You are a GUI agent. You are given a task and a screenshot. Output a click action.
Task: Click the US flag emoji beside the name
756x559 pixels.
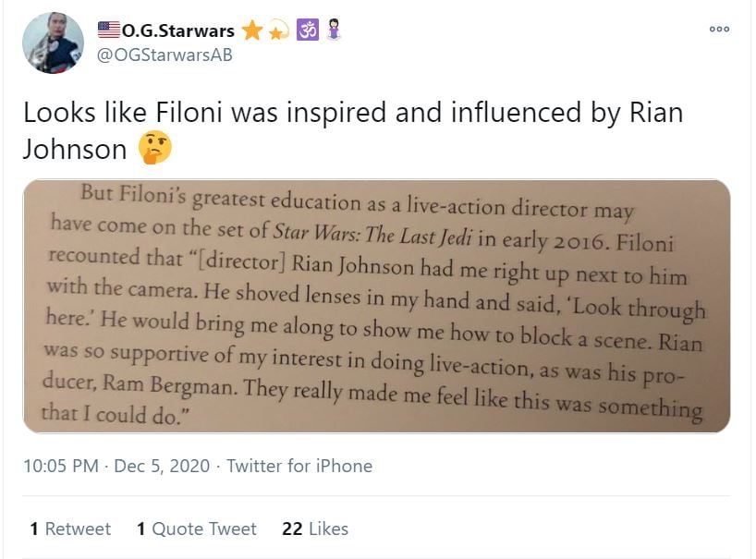click(x=109, y=30)
